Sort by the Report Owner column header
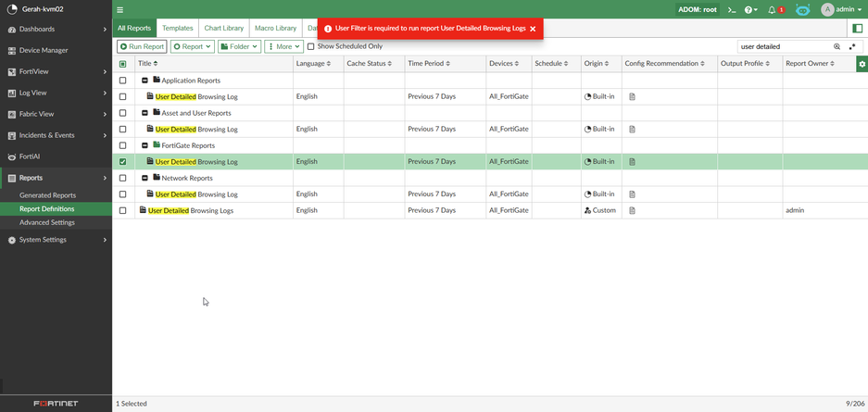The image size is (868, 412). point(810,64)
